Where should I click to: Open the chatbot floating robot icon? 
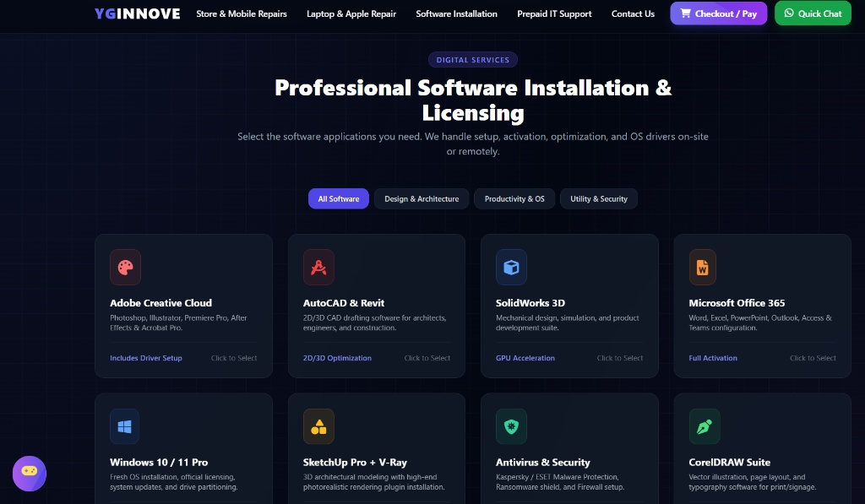coord(30,473)
